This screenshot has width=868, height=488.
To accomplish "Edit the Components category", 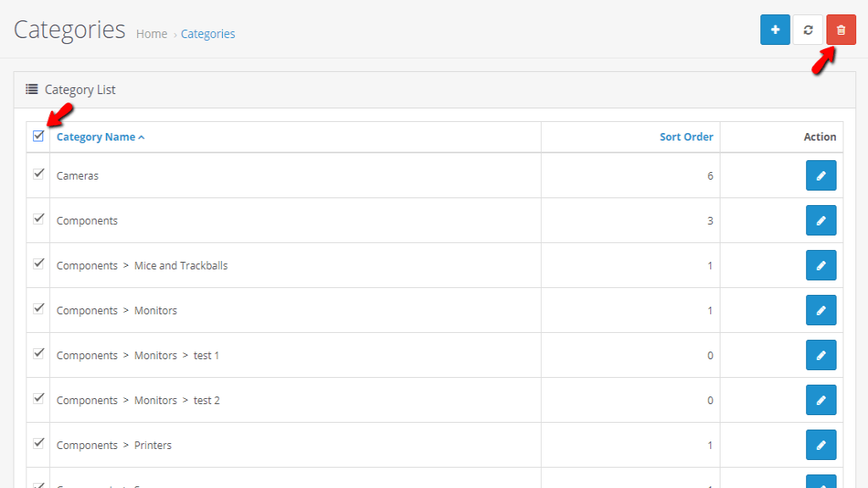I will click(820, 220).
